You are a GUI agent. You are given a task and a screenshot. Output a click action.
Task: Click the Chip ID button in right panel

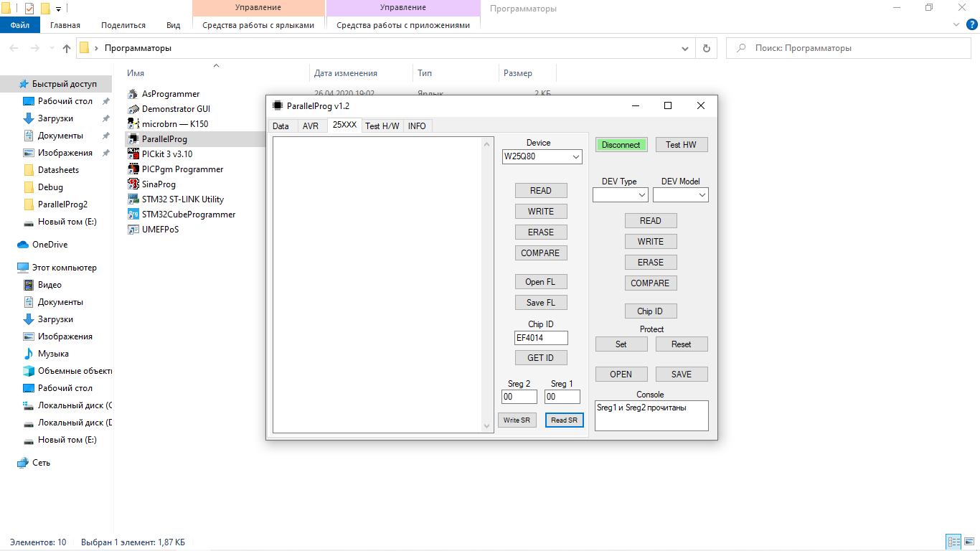pos(651,311)
